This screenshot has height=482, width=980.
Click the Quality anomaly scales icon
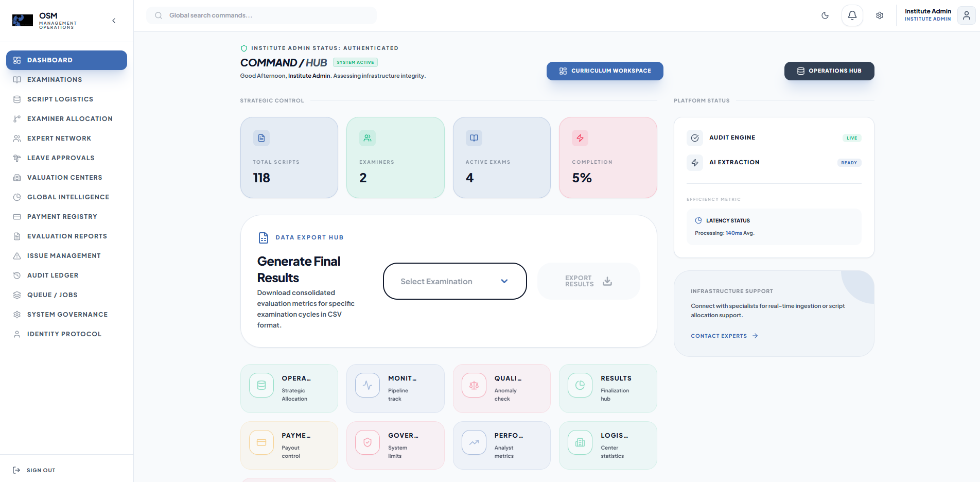click(474, 385)
